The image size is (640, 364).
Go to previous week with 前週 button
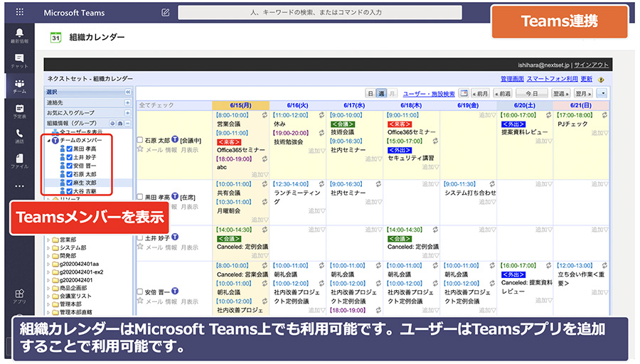coord(503,93)
